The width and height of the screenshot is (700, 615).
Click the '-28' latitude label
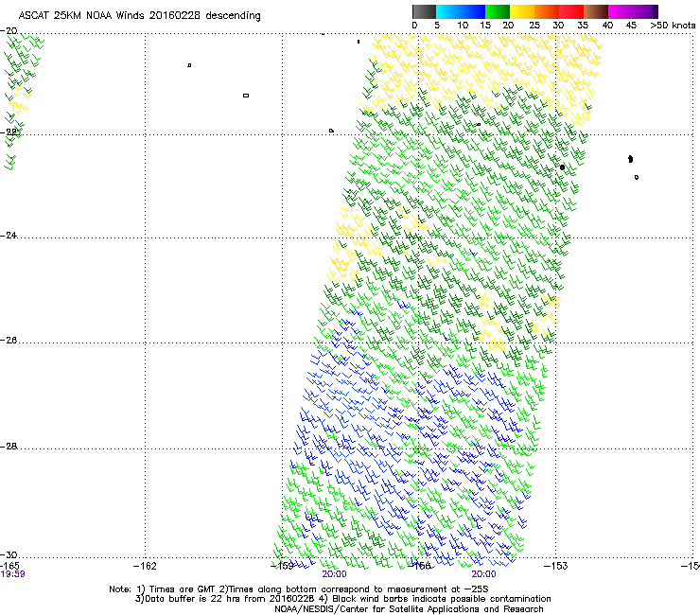click(x=9, y=446)
